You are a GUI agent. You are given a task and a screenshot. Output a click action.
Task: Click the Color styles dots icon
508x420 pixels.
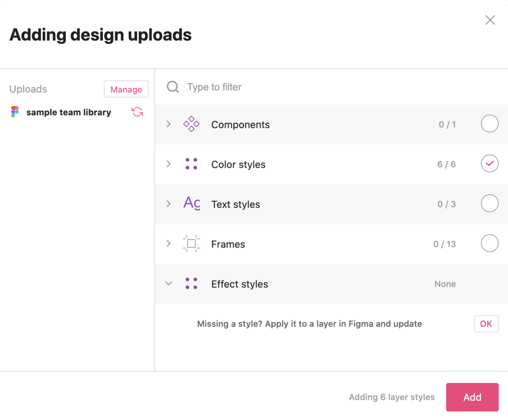191,164
